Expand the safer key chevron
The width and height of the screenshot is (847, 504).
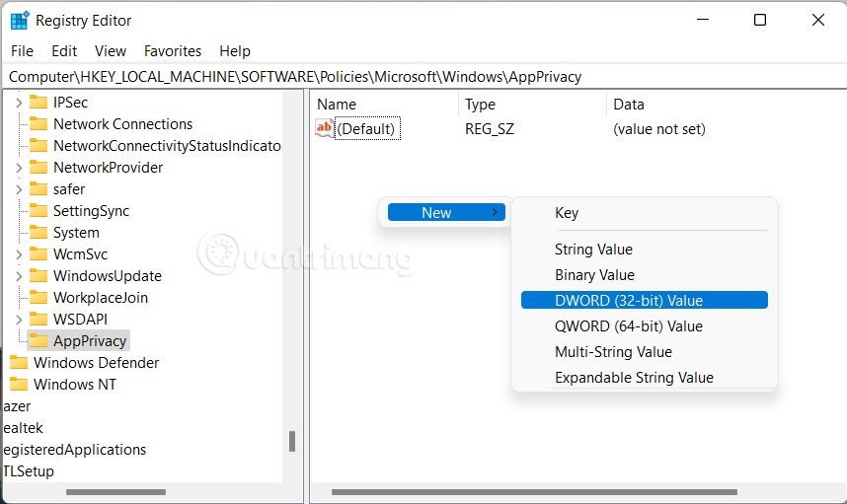click(19, 189)
